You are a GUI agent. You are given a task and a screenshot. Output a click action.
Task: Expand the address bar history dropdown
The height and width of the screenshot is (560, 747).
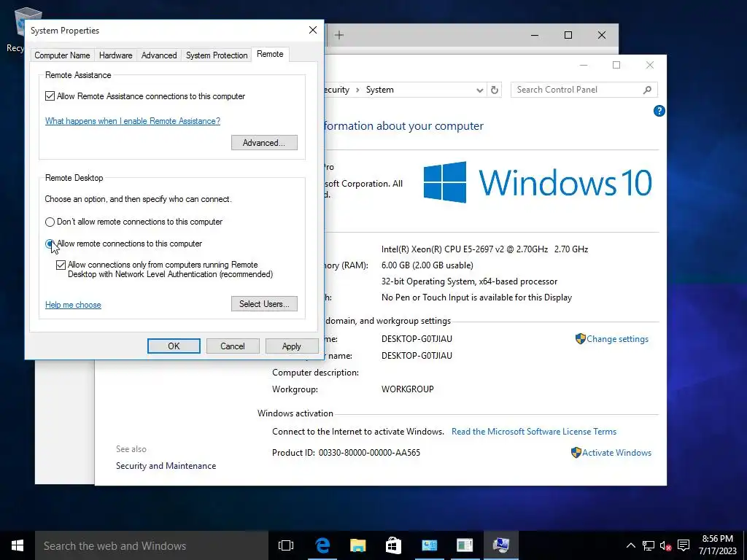[479, 90]
